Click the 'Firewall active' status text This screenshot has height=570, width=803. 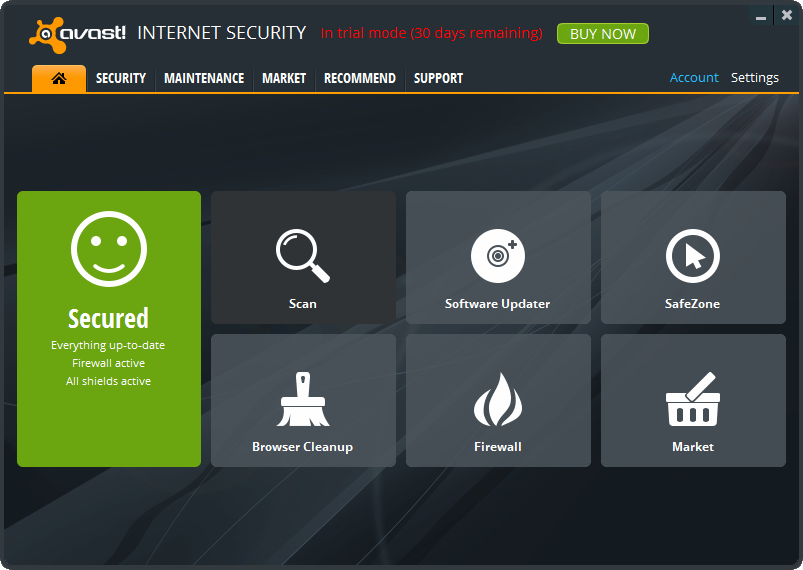[x=109, y=363]
